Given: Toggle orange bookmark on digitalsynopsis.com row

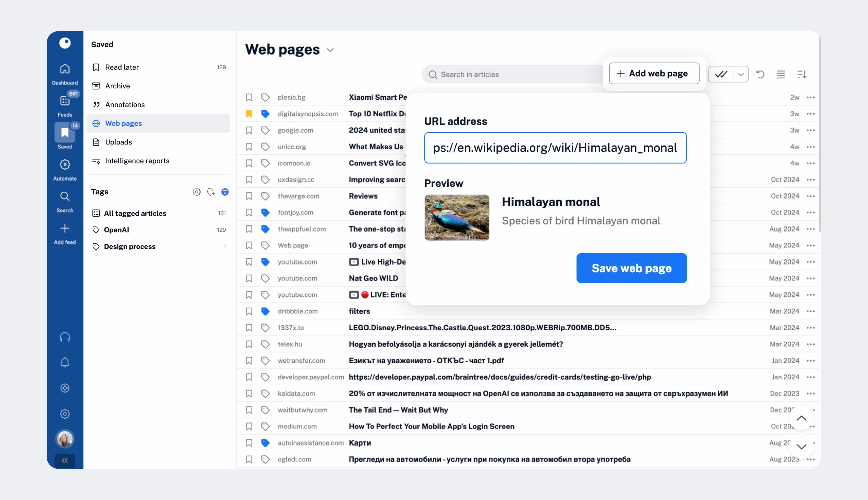Looking at the screenshot, I should point(249,114).
